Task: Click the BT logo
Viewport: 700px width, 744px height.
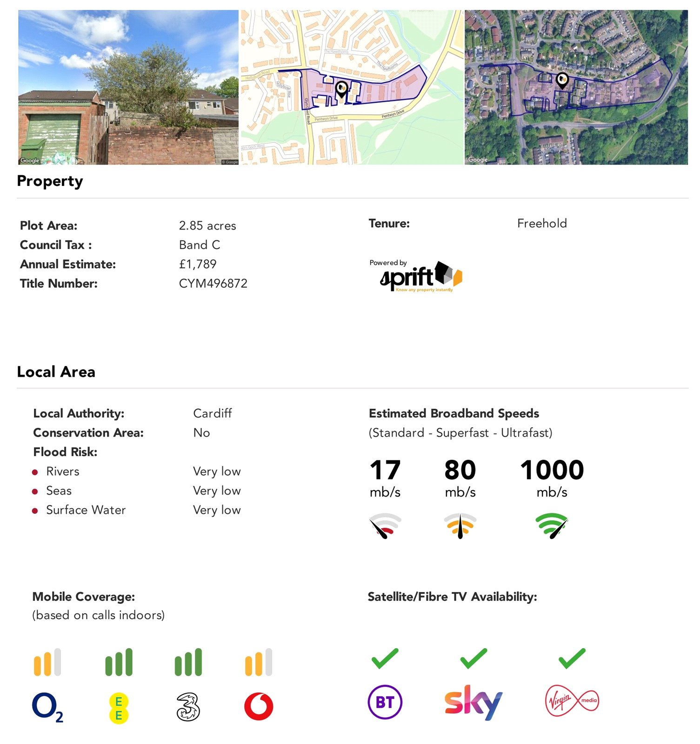Action: point(385,702)
